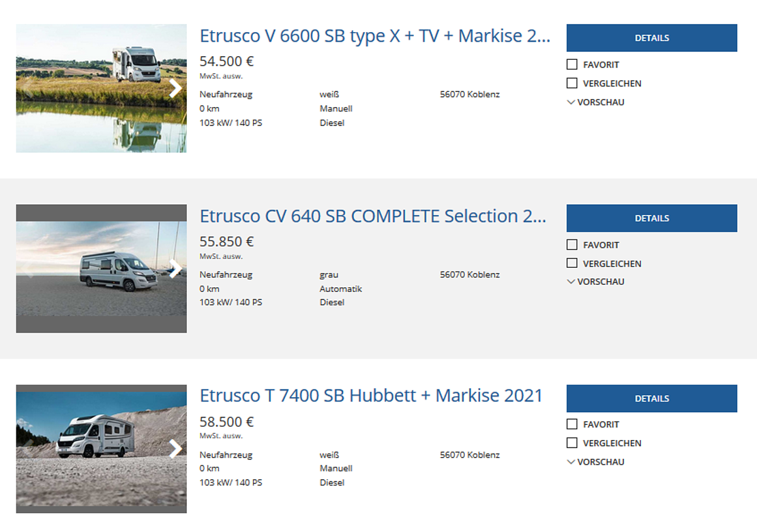This screenshot has height=532, width=757.
Task: Show next image of Etrusco T 7400 SB
Action: coord(175,449)
